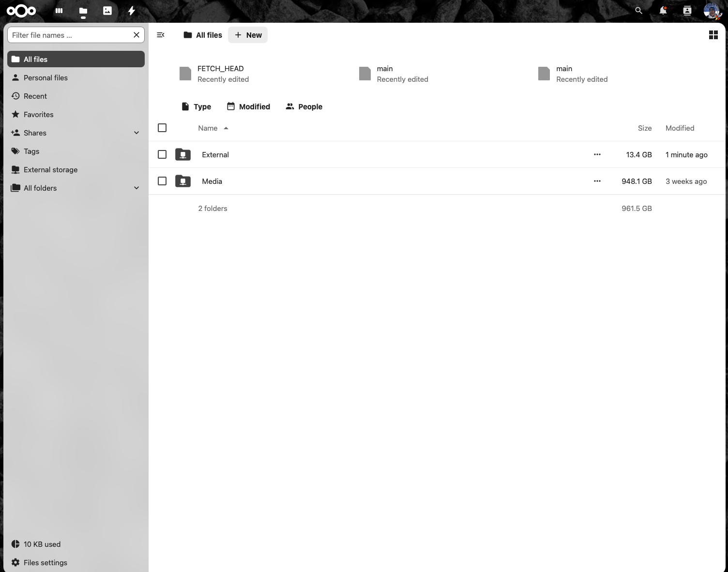Open actions menu for External folder
The width and height of the screenshot is (728, 572).
point(597,154)
